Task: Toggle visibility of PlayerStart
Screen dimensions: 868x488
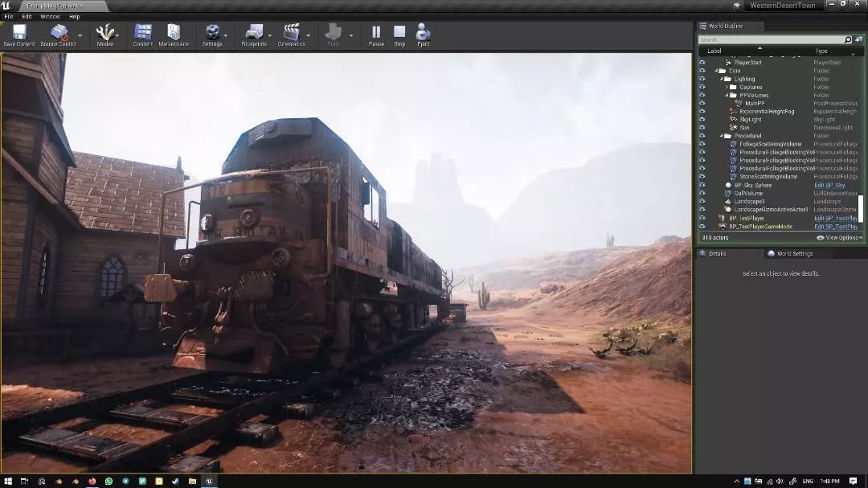Action: (x=702, y=63)
